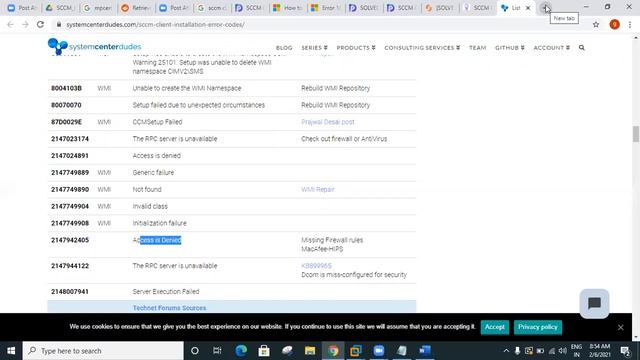This screenshot has height=360, width=640.
Task: Open the Windows Start menu
Action: [11, 351]
